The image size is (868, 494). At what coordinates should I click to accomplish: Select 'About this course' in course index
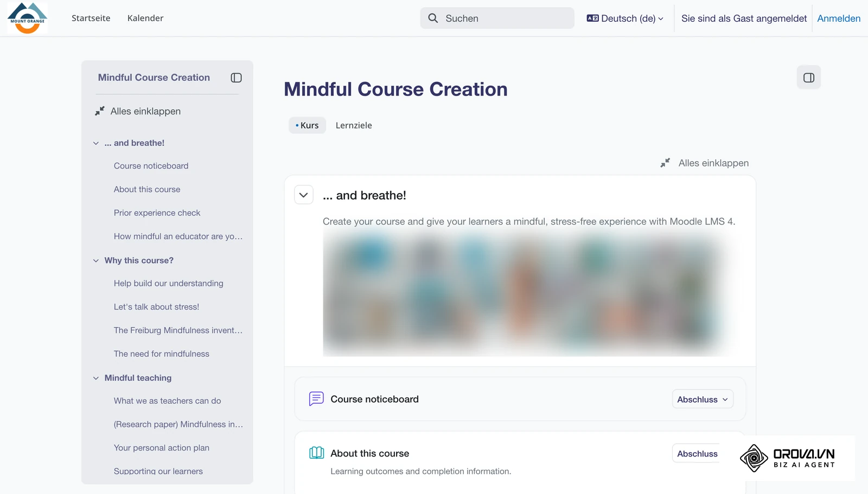(147, 189)
